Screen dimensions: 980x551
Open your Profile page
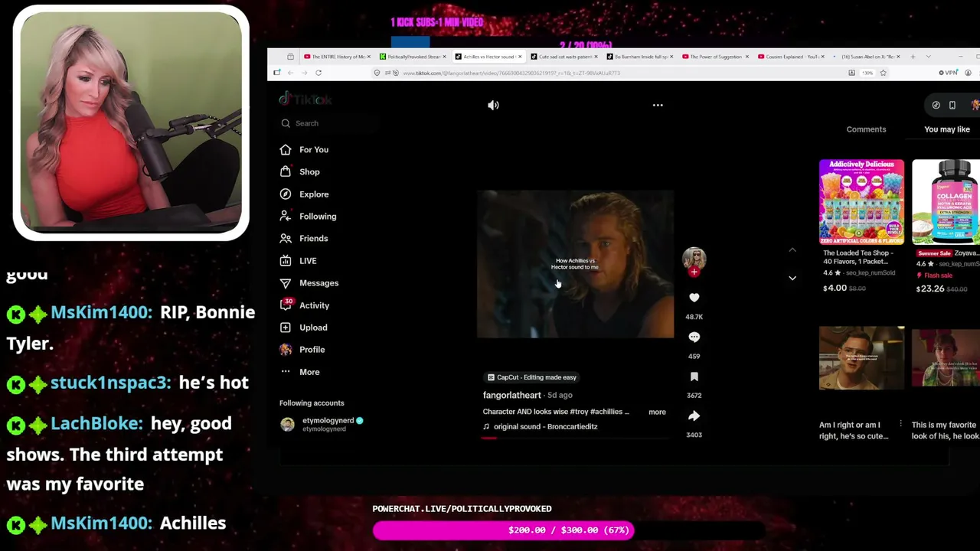[x=302, y=350]
